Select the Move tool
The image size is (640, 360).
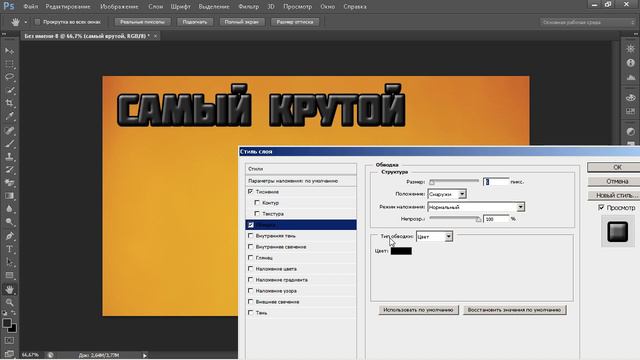coord(9,51)
